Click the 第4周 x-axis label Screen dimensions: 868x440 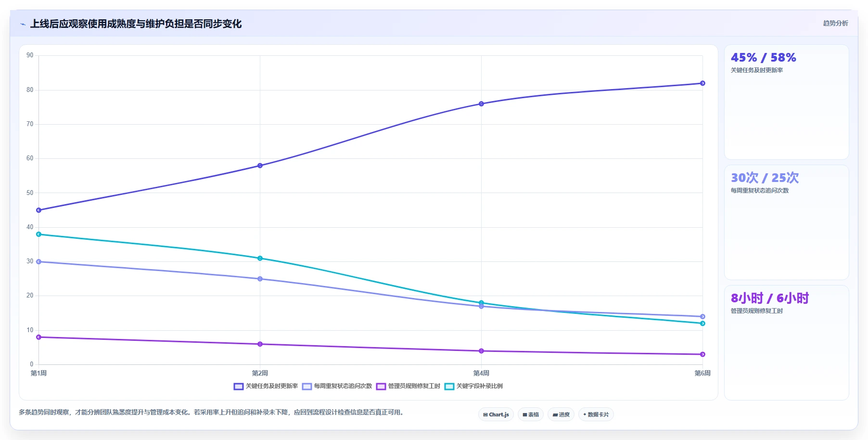pyautogui.click(x=481, y=373)
